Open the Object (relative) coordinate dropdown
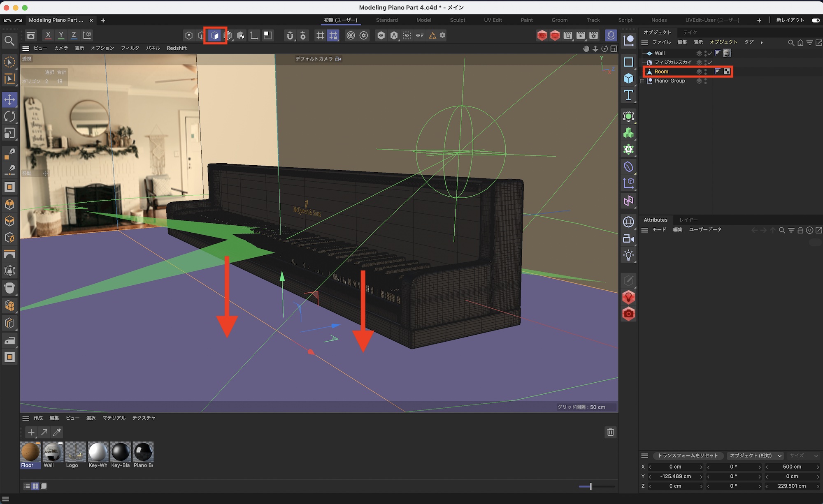This screenshot has width=823, height=504. tap(756, 455)
